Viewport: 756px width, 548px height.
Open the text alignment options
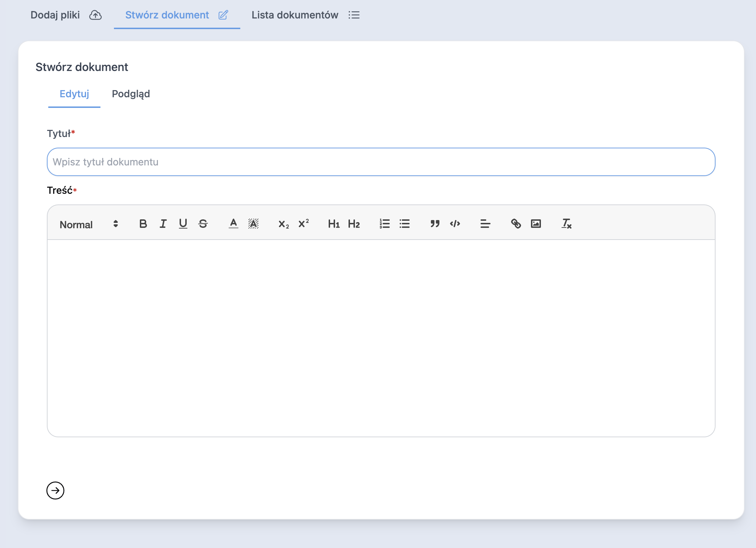click(485, 224)
